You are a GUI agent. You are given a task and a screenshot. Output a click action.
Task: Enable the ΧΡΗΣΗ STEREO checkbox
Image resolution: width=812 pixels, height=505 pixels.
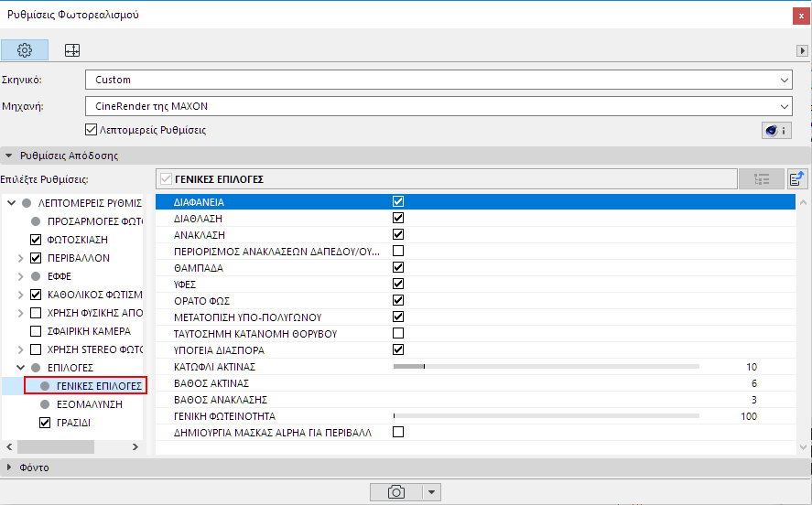click(x=36, y=349)
